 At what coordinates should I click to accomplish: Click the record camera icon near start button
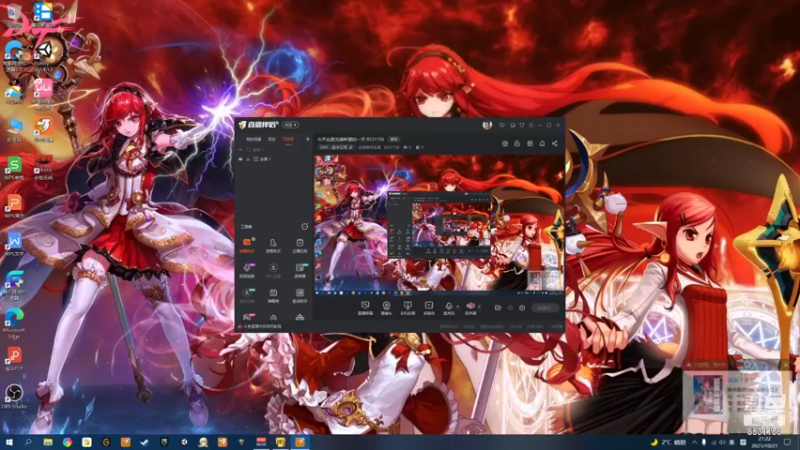(498, 308)
